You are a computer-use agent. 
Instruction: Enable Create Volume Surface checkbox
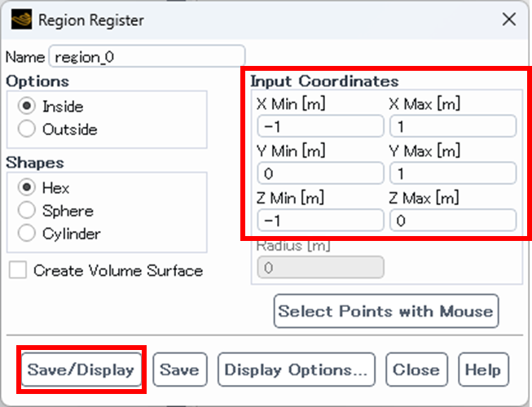pyautogui.click(x=18, y=269)
